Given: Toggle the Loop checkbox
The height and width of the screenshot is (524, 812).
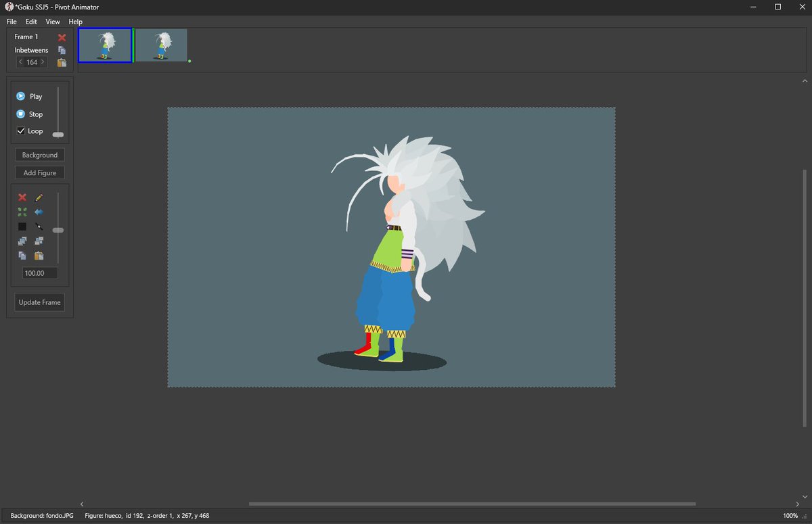Looking at the screenshot, I should (x=21, y=131).
